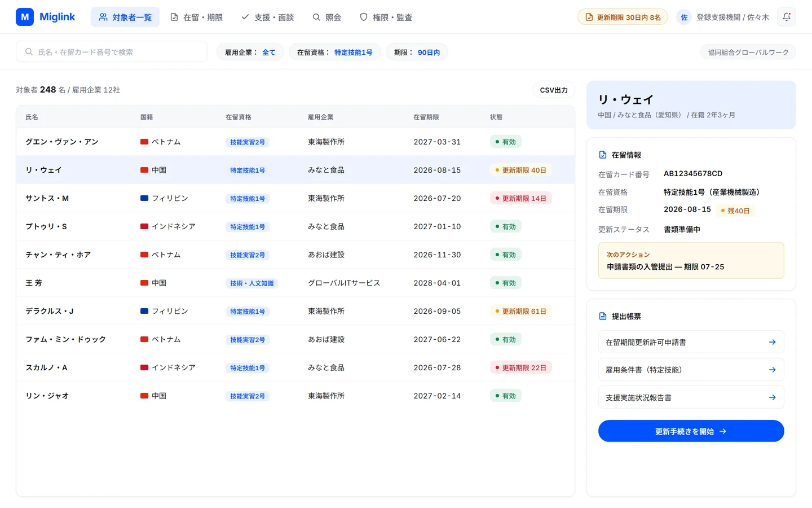
Task: Select the 王 芳 row name
Action: (x=34, y=283)
